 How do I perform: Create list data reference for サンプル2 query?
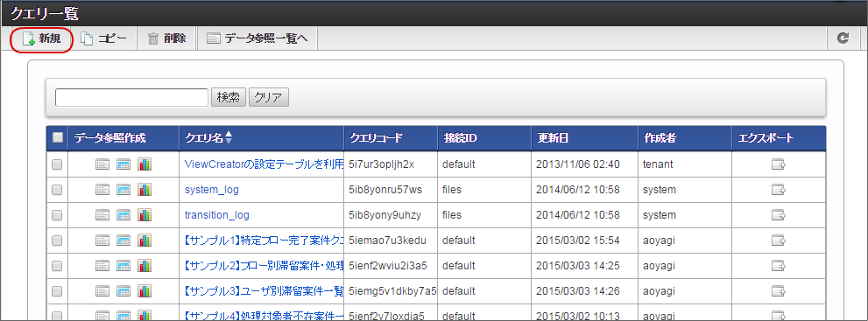coord(102,266)
